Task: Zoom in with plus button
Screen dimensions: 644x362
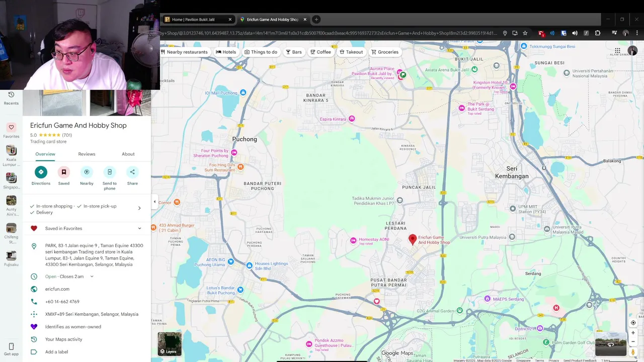Action: click(633, 333)
